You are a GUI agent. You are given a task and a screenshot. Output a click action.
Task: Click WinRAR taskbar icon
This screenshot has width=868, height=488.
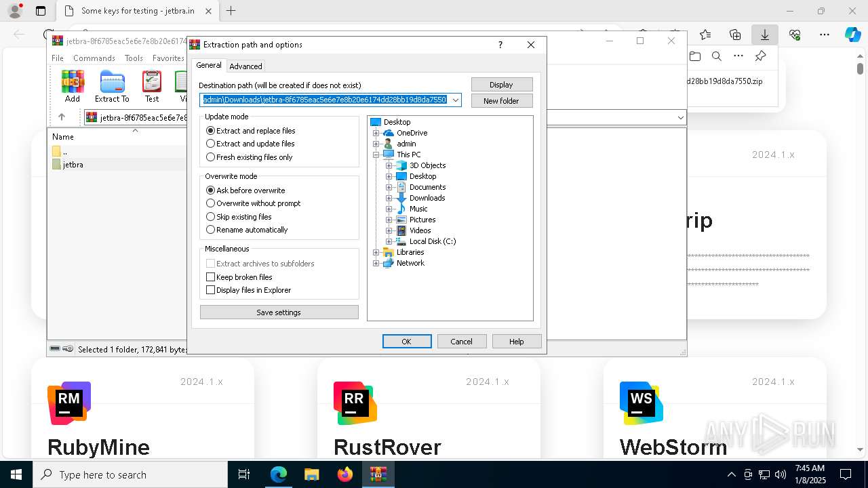(x=378, y=474)
